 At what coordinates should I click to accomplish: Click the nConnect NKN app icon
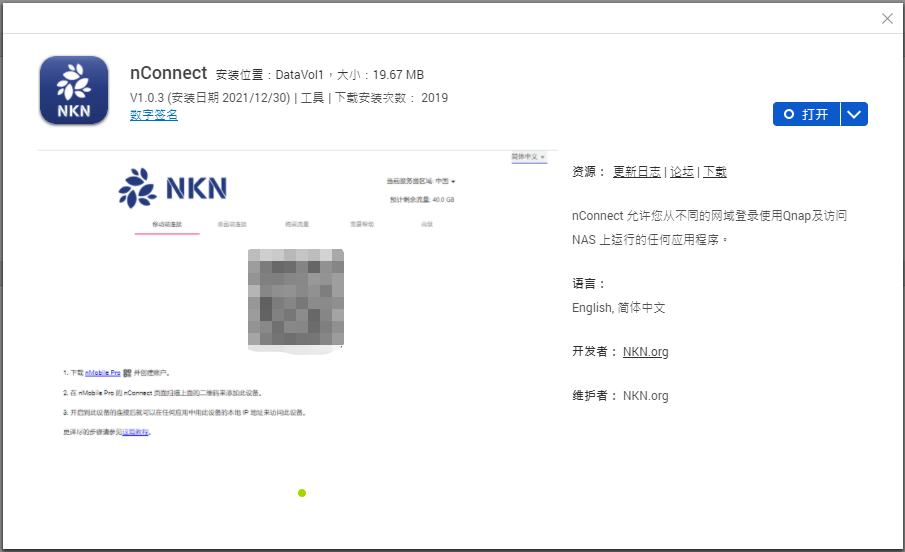click(x=74, y=90)
